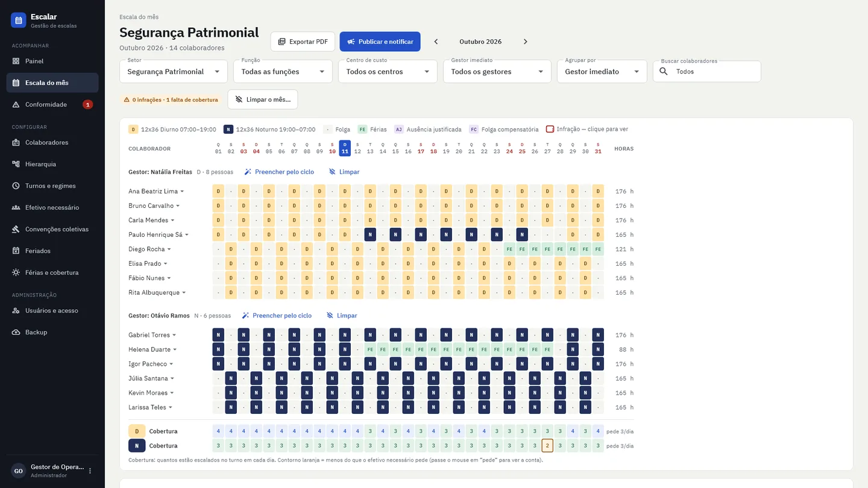
Task: Click the Backup cloud icon
Action: tap(16, 332)
